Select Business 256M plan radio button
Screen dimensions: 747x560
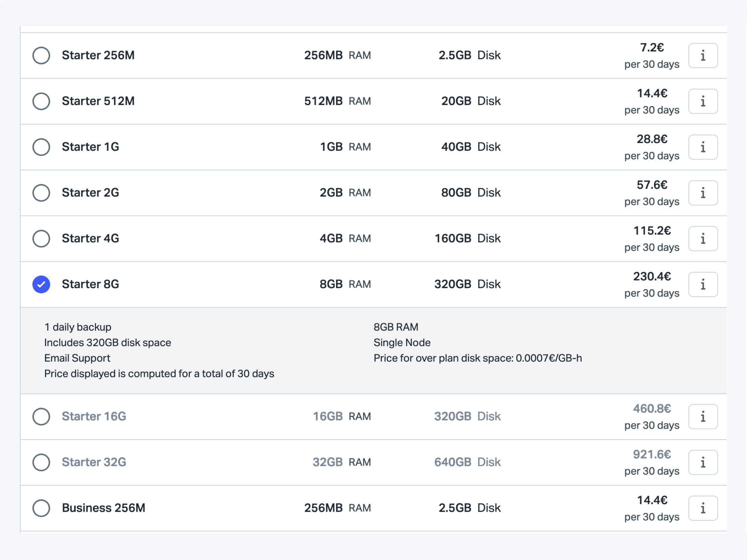(x=41, y=508)
